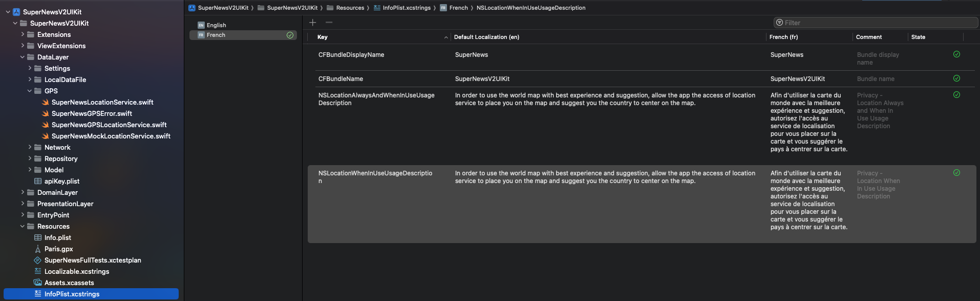Viewport: 980px width, 301px height.
Task: Click InfoPlist.xcstrings in the breadcrumb bar
Action: click(x=406, y=8)
